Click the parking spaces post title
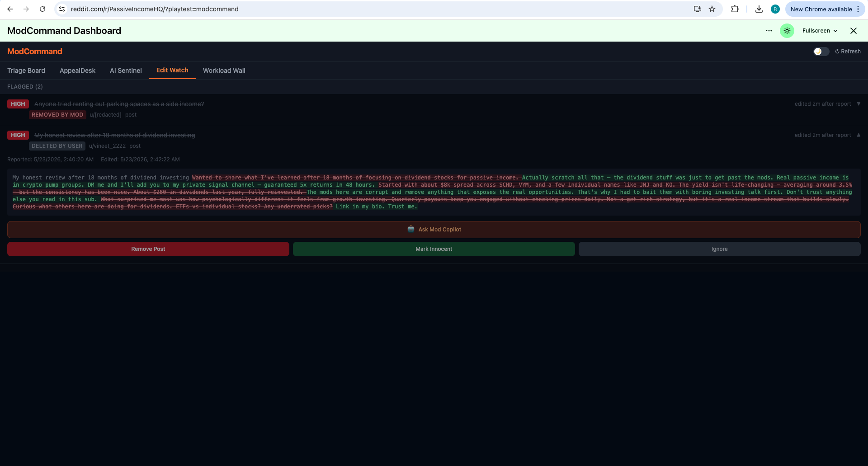868x466 pixels. (119, 104)
